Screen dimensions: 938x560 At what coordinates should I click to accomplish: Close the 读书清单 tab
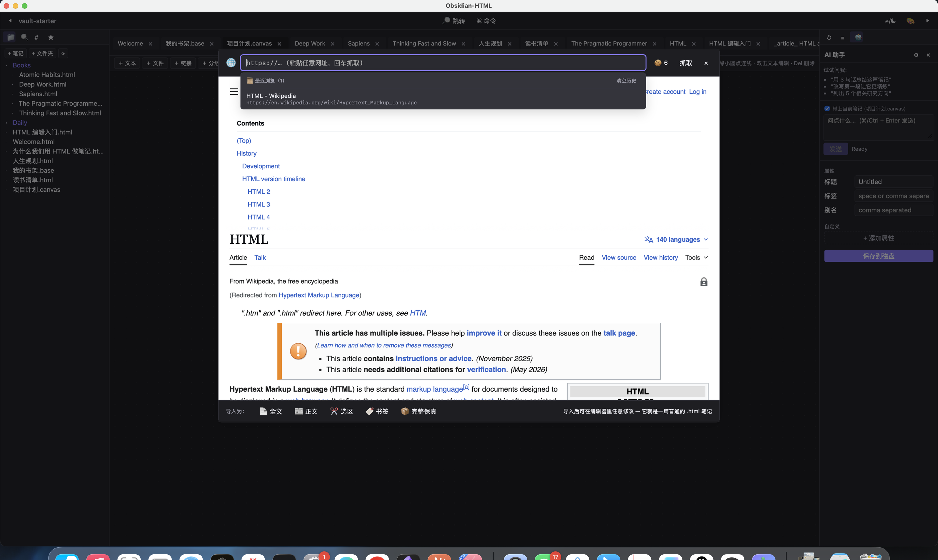[556, 44]
